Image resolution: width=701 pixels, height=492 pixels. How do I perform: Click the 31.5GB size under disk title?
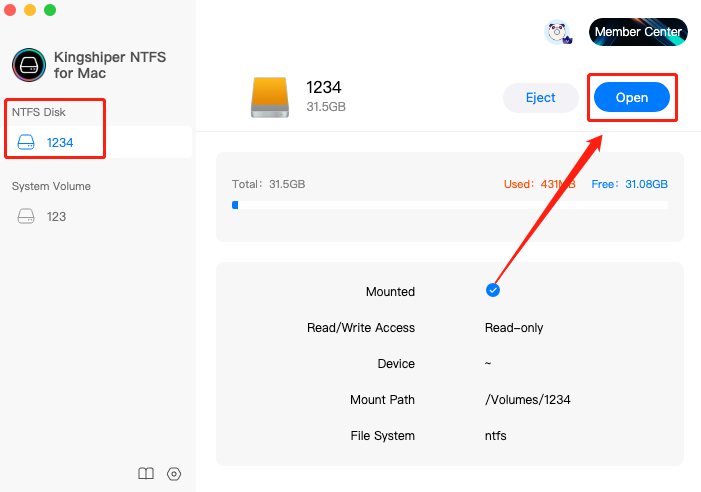pos(326,107)
